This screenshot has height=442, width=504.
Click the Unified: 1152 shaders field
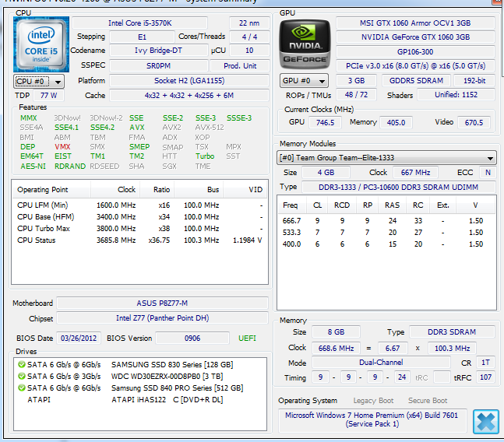pyautogui.click(x=456, y=95)
